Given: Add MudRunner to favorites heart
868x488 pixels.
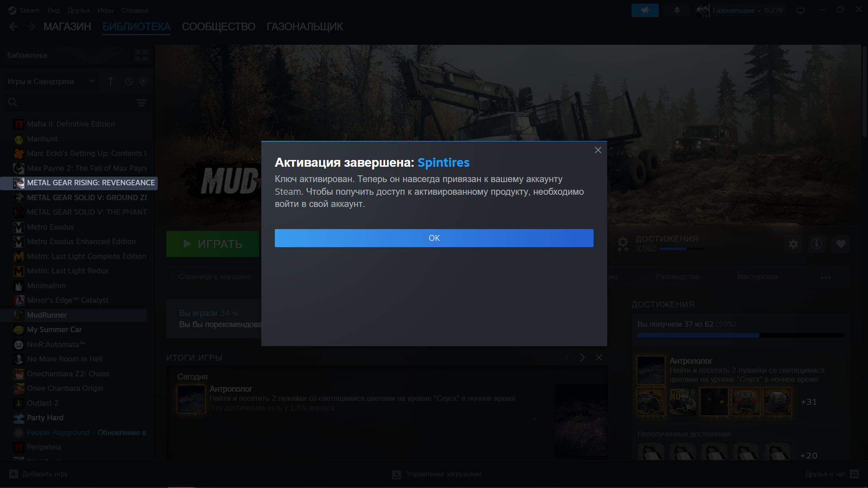Looking at the screenshot, I should 840,244.
